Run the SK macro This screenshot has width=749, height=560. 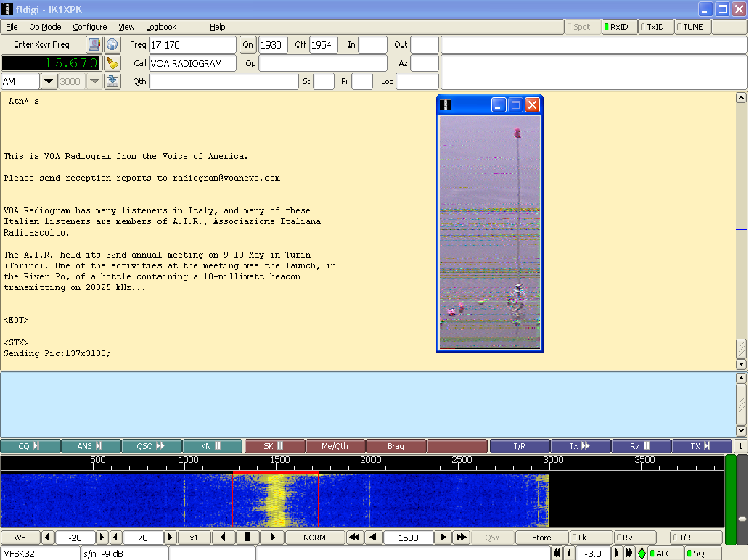tap(274, 446)
